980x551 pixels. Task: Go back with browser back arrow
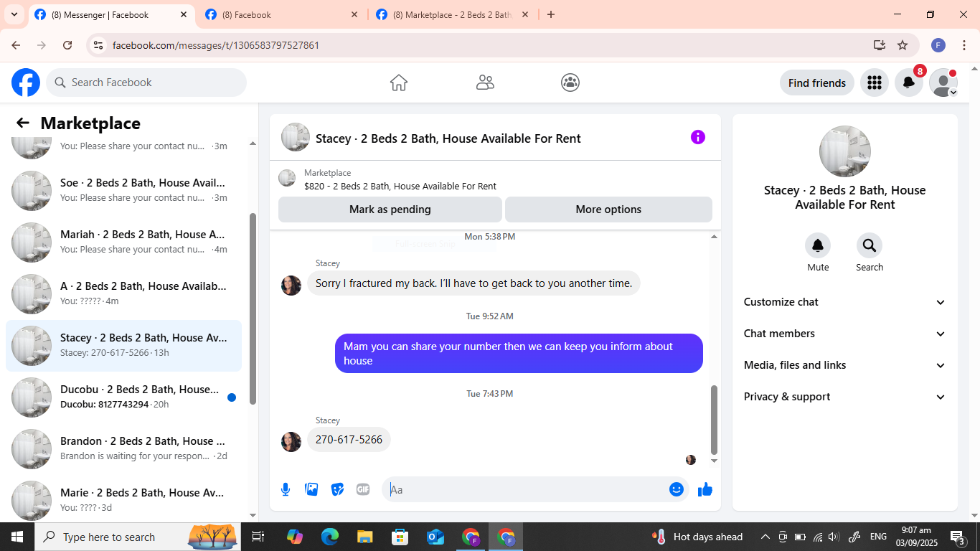point(16,45)
